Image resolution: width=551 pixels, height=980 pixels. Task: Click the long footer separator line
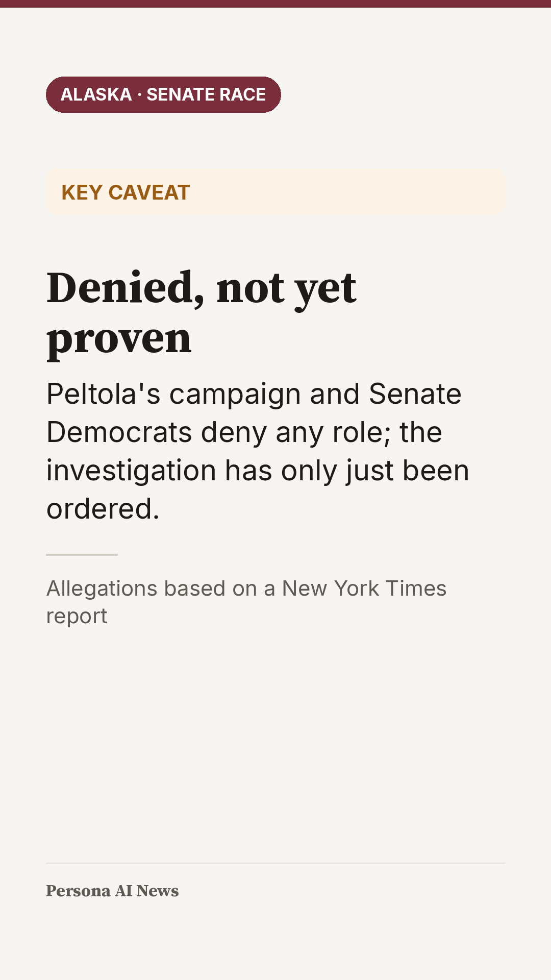pyautogui.click(x=275, y=863)
